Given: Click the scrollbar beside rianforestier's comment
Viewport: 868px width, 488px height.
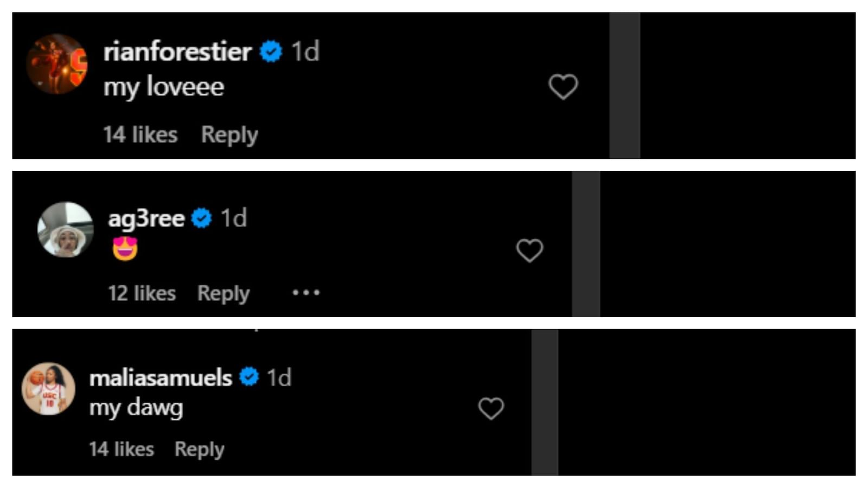Looking at the screenshot, I should (x=624, y=86).
